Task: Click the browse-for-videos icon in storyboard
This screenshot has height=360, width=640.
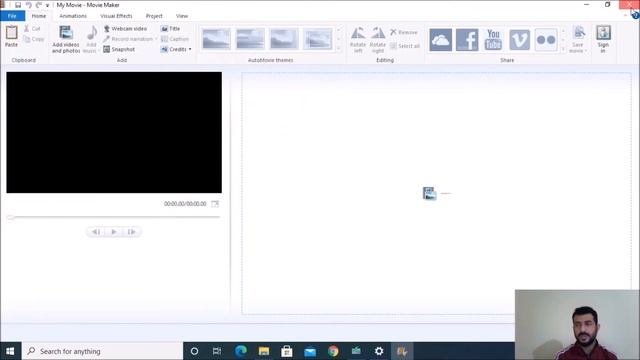Action: (x=429, y=193)
